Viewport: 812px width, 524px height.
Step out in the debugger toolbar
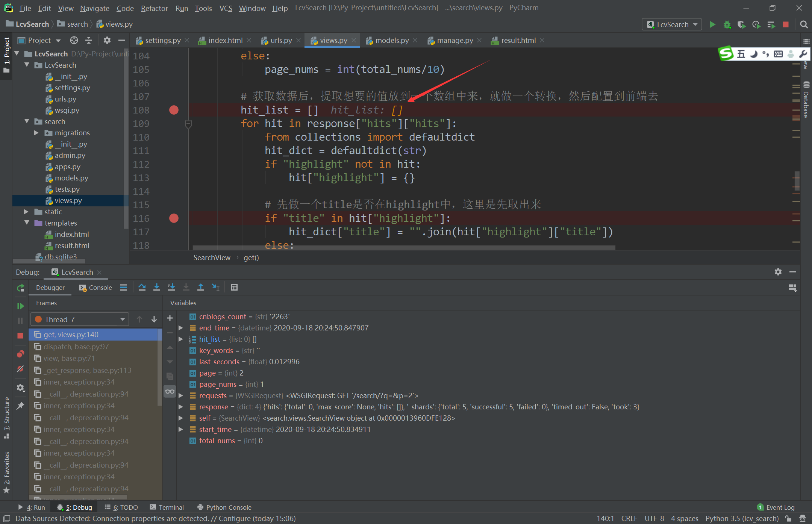pyautogui.click(x=201, y=287)
